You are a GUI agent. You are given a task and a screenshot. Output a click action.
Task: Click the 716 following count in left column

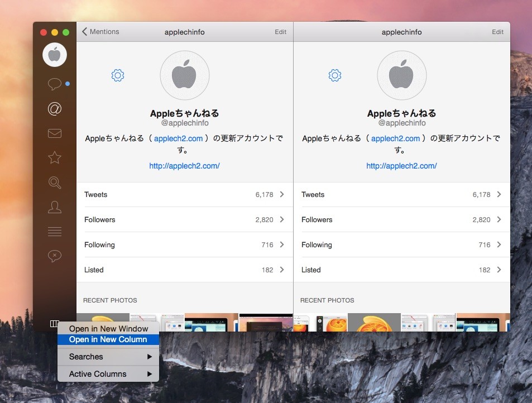(x=267, y=245)
